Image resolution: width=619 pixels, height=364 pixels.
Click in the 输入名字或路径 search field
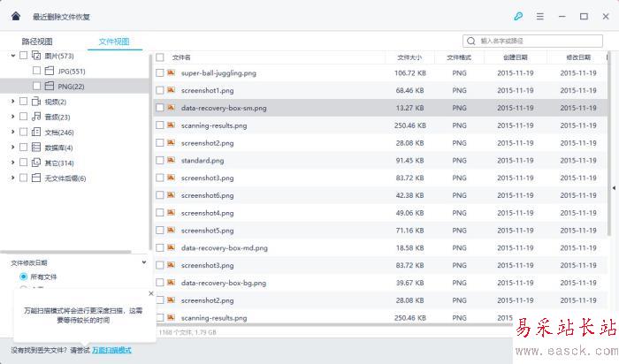pyautogui.click(x=532, y=41)
